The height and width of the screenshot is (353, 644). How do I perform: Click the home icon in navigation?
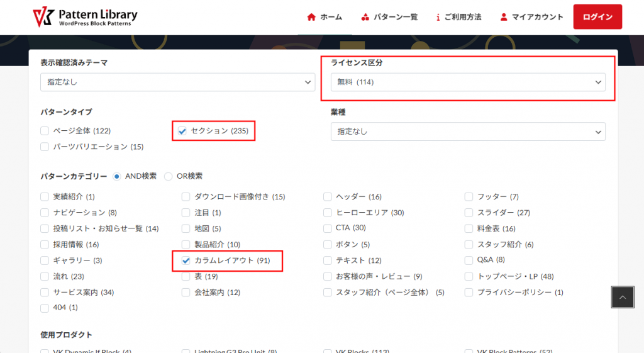point(311,17)
